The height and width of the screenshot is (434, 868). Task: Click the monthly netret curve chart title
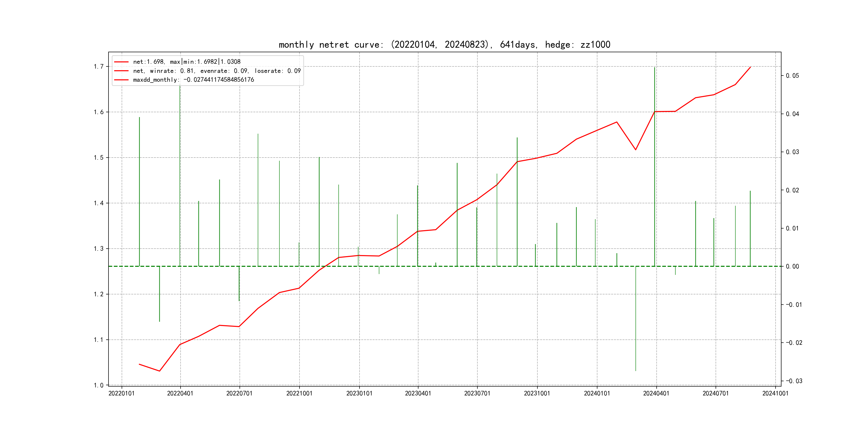tap(444, 44)
